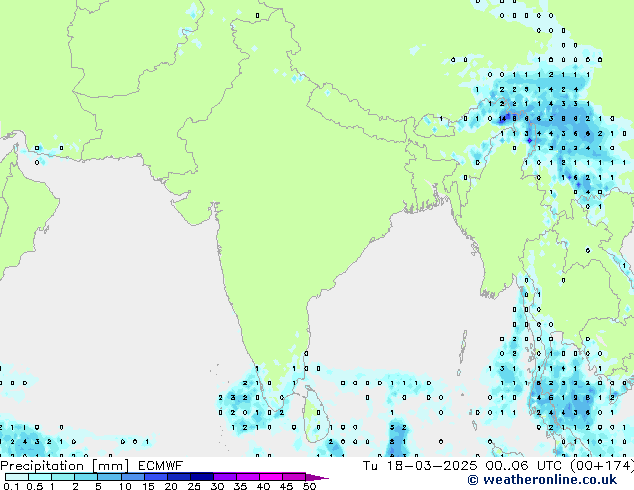
Task: Select the 45–50 mm legend swatch
Action: (294, 477)
